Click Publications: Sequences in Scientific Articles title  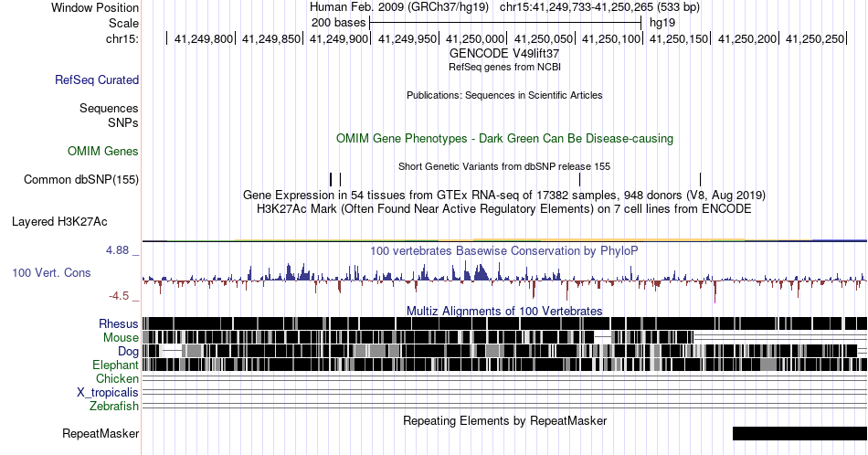(504, 95)
